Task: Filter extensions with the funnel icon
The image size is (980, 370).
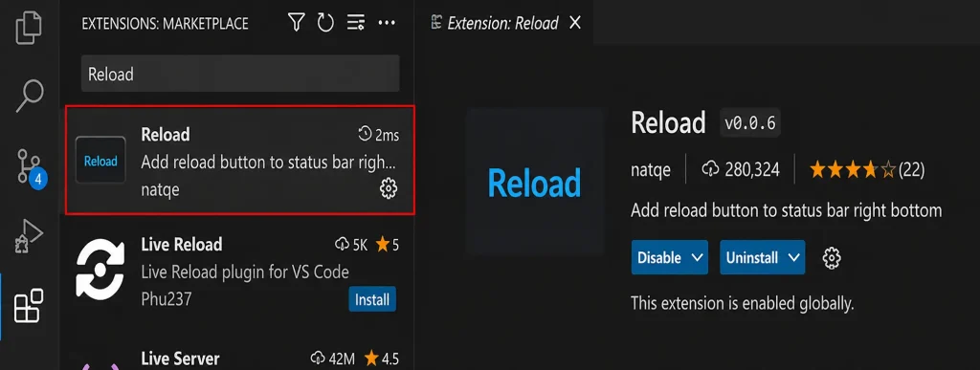Action: (297, 24)
